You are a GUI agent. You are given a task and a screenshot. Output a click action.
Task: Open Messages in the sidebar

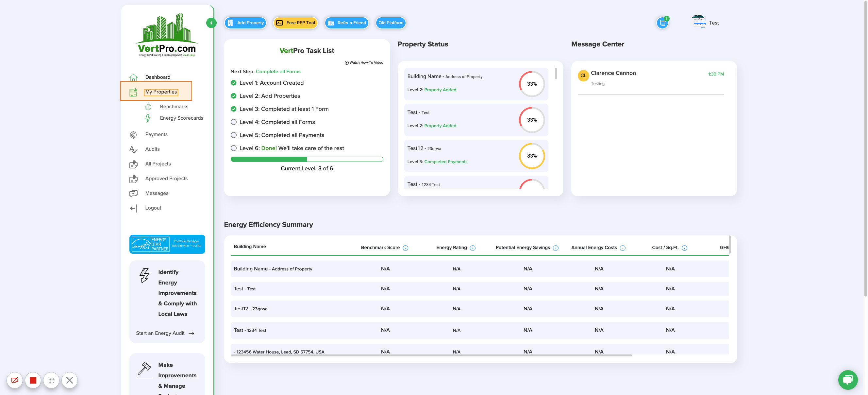pyautogui.click(x=157, y=194)
